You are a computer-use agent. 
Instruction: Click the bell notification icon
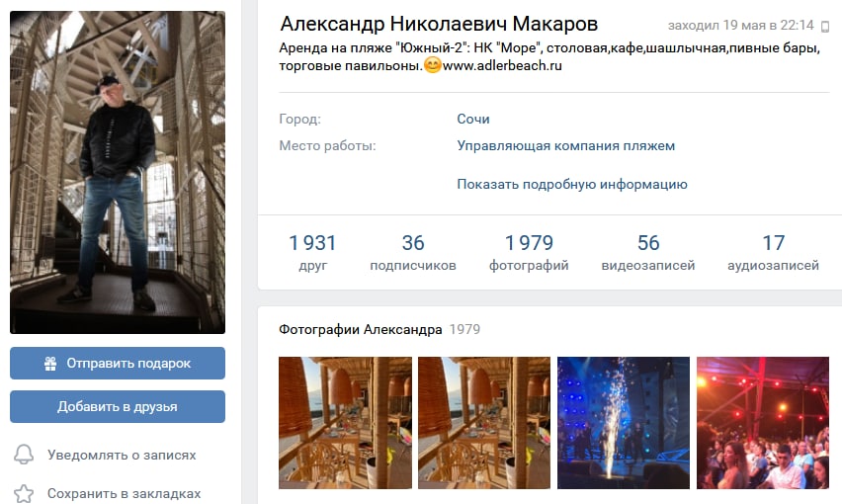(x=24, y=455)
